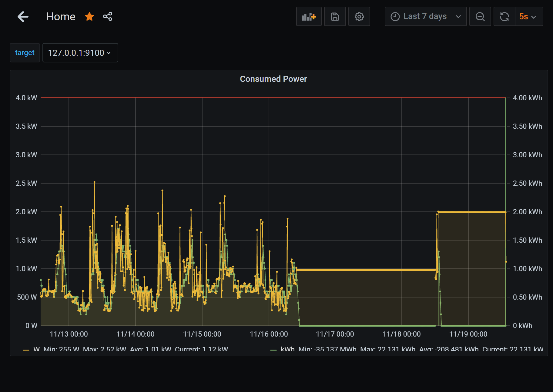553x392 pixels.
Task: Click the Home dashboard title
Action: click(61, 17)
